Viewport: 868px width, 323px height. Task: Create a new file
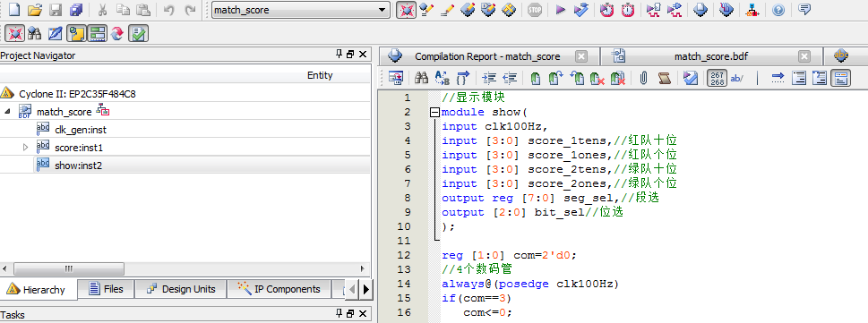[x=13, y=10]
